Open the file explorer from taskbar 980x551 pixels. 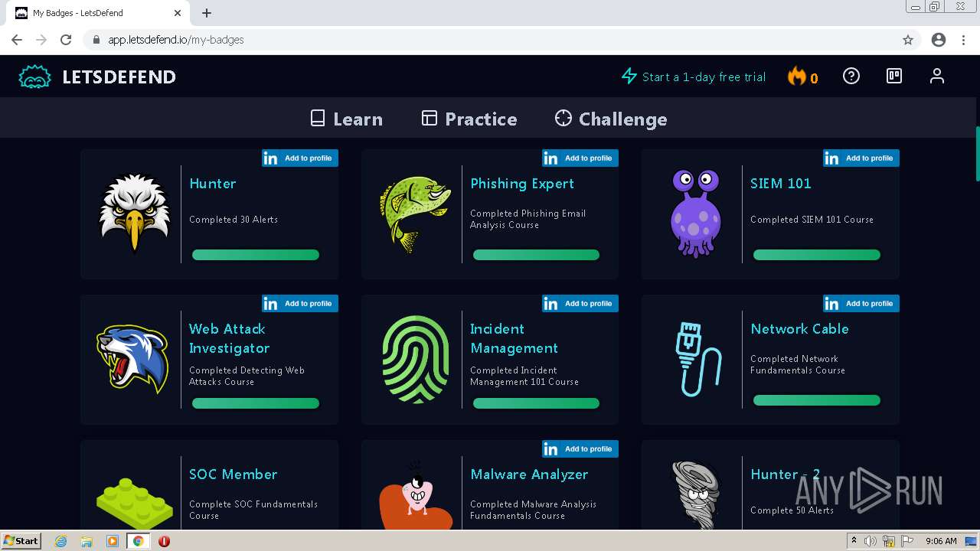click(87, 541)
